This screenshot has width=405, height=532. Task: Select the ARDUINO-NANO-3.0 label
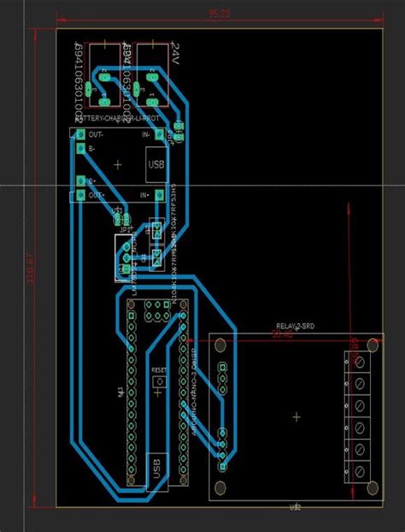pyautogui.click(x=194, y=392)
